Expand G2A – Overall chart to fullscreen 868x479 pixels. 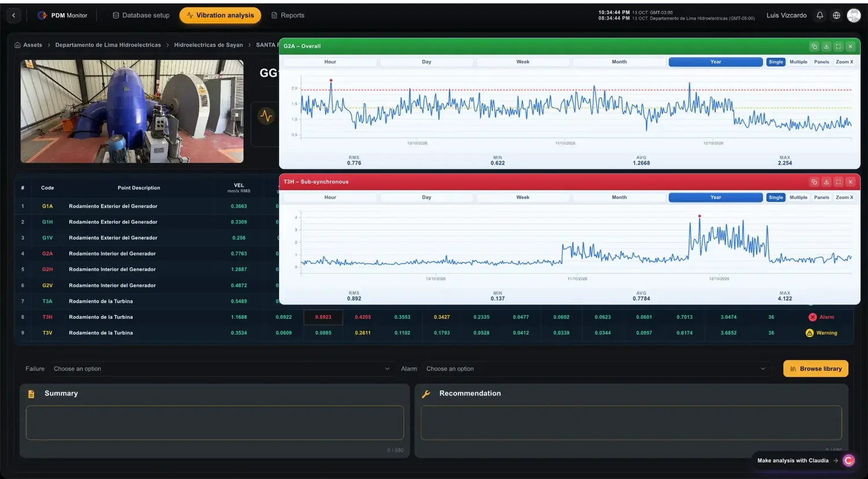(838, 46)
